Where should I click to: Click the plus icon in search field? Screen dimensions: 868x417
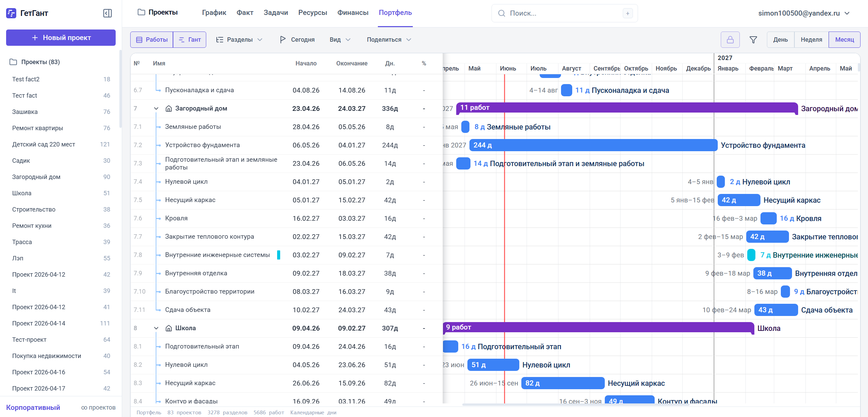pos(628,13)
